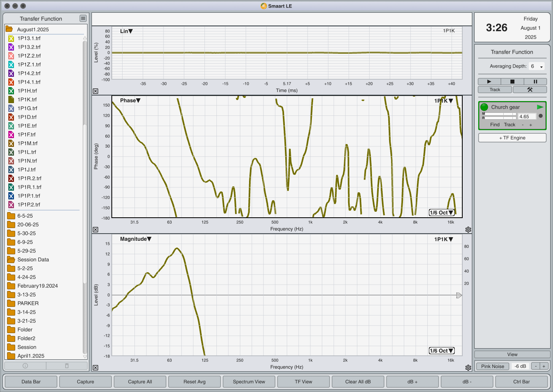Toggle visibility of trace 1P1G.trf
The image size is (553, 392).
[x=11, y=109]
